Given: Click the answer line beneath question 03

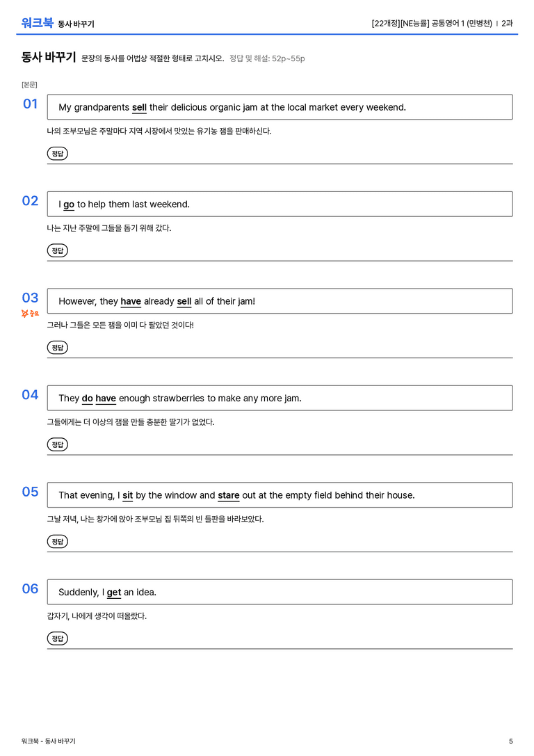Looking at the screenshot, I should pyautogui.click(x=280, y=357).
